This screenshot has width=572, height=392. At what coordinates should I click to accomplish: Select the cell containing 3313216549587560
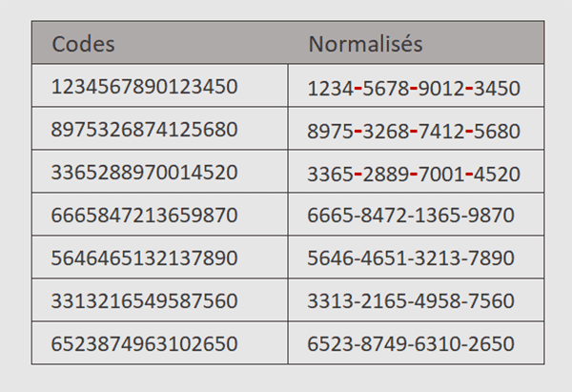coord(144,301)
